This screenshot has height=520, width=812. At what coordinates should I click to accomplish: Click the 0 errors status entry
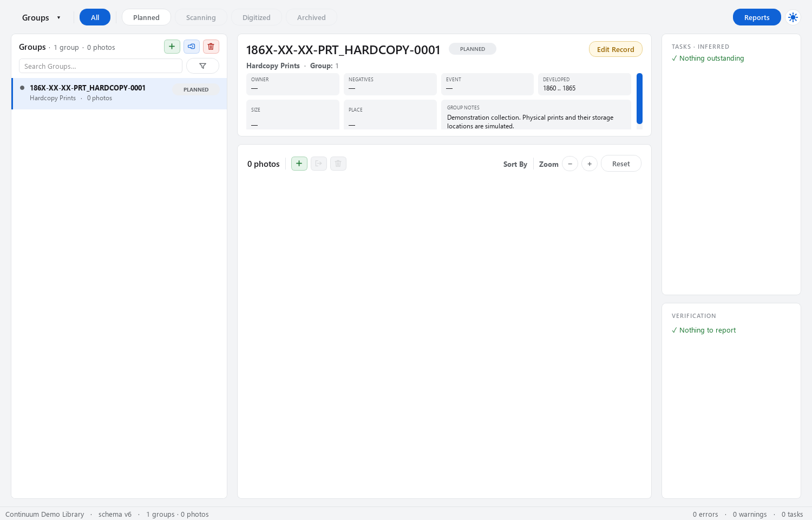(705, 514)
